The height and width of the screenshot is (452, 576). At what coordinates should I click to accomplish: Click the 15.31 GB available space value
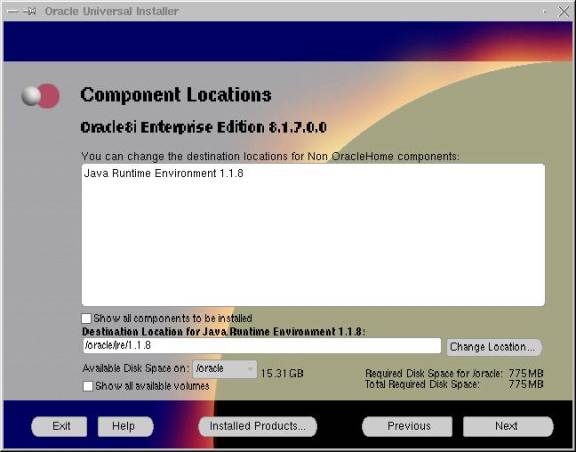[x=282, y=373]
